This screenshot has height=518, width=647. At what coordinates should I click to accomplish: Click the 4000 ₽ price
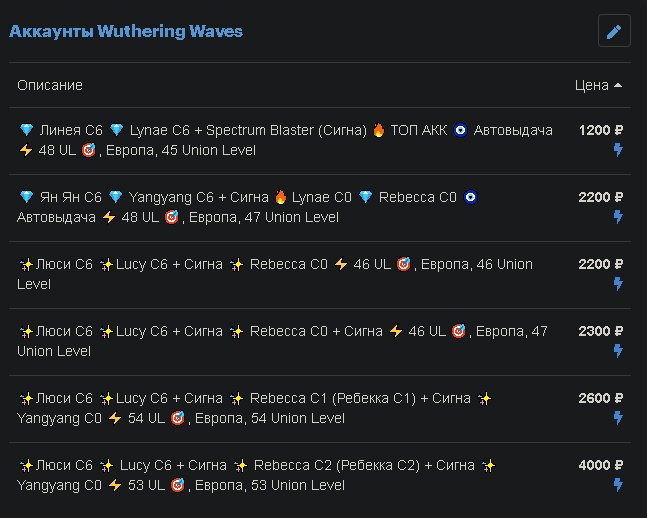(x=601, y=466)
